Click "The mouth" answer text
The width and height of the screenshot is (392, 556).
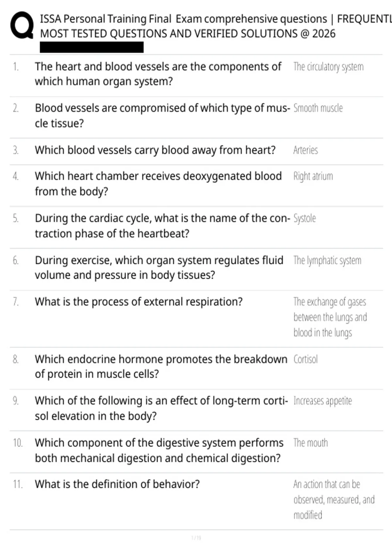click(310, 443)
